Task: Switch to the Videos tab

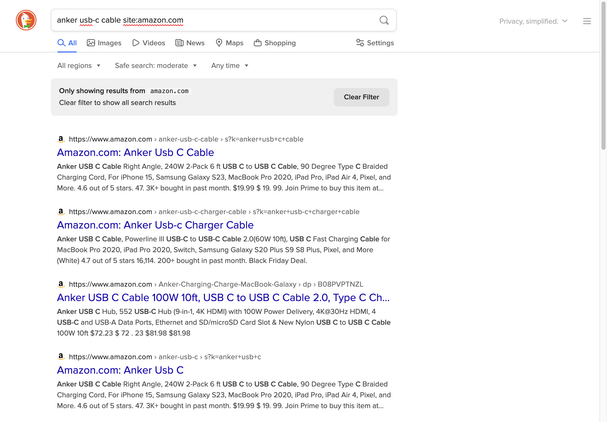Action: [x=149, y=43]
